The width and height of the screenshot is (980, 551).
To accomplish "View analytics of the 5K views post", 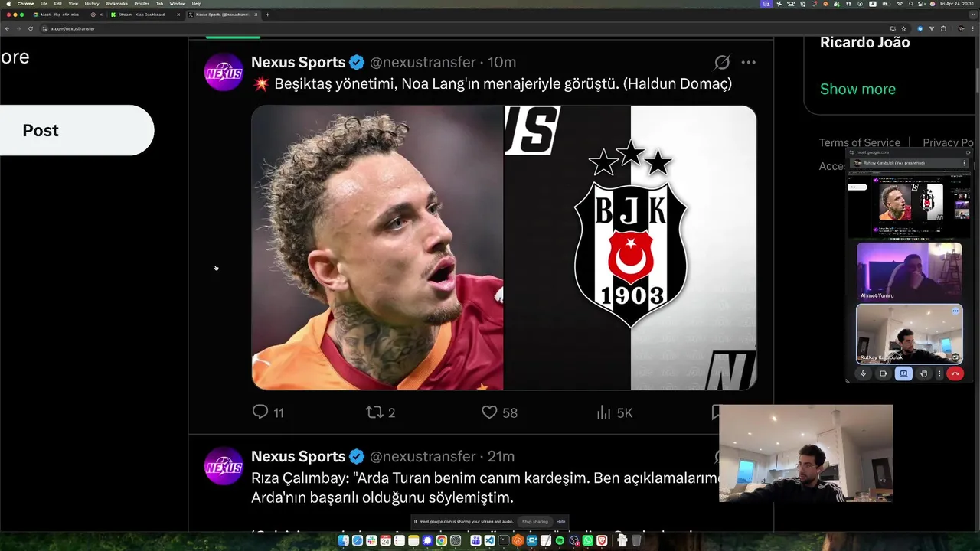I will 614,412.
